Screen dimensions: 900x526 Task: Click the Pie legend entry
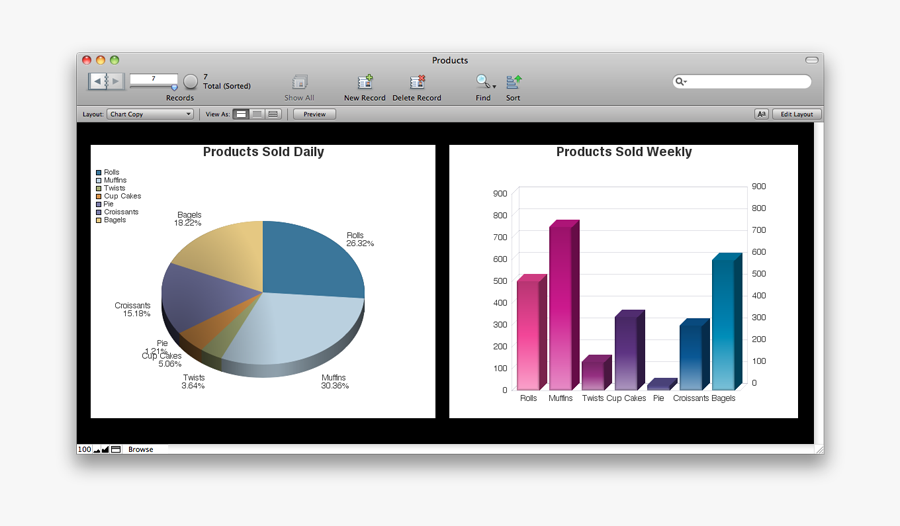coord(105,204)
